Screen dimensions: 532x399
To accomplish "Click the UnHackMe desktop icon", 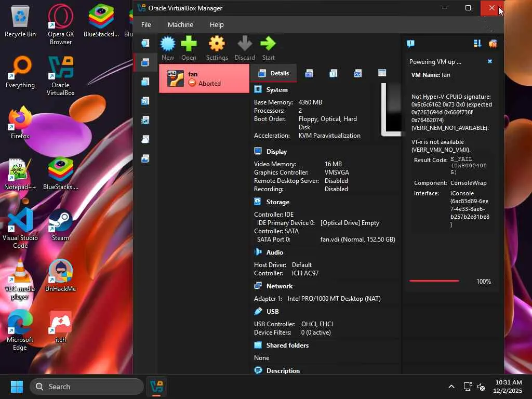I will coord(60,275).
